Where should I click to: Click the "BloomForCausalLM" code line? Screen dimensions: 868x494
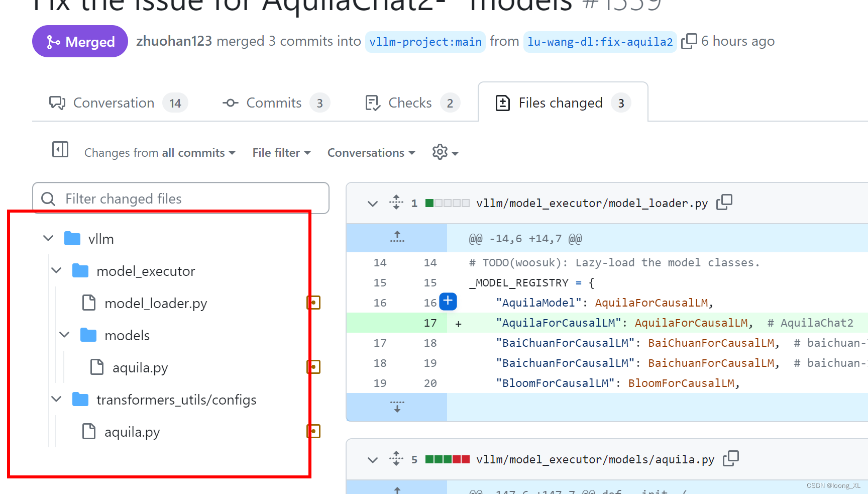[x=618, y=383]
